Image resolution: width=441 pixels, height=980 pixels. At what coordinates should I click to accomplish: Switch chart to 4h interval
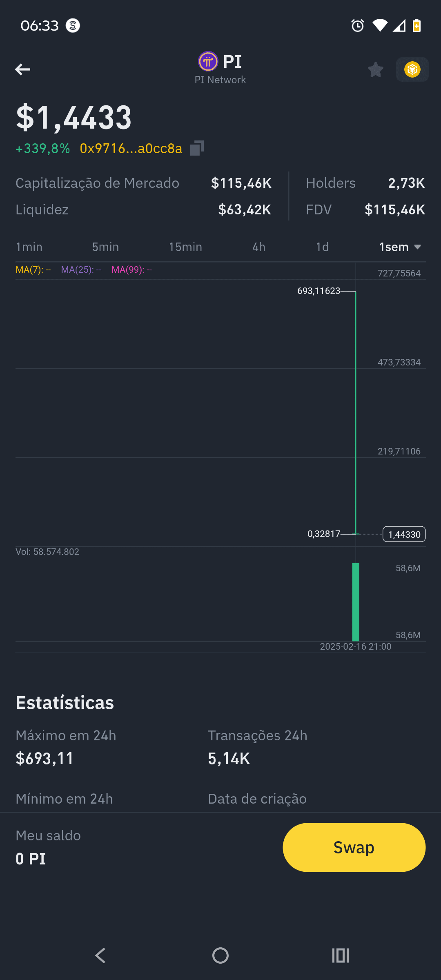point(259,247)
